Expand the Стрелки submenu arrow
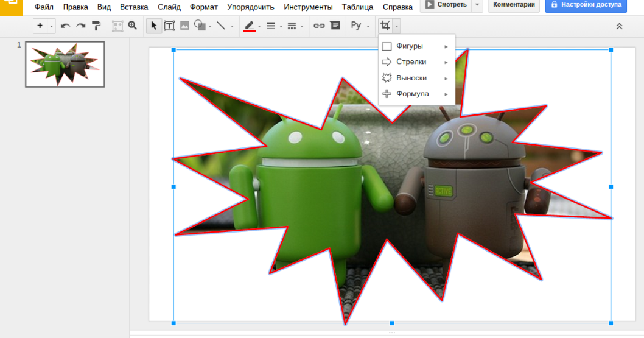 [x=446, y=63]
